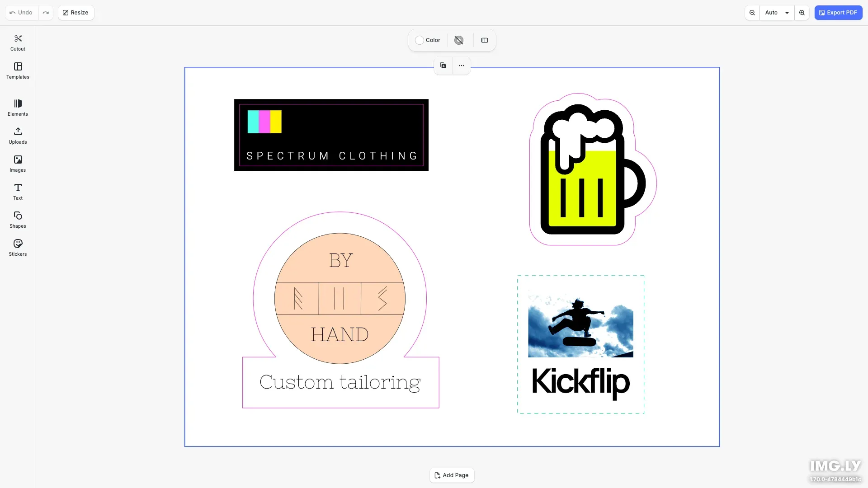The height and width of the screenshot is (488, 868).
Task: Open the Text tool panel
Action: pos(18,192)
